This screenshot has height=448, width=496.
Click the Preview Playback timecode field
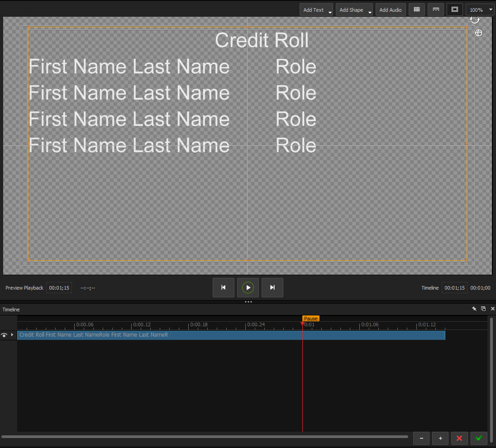(x=59, y=287)
